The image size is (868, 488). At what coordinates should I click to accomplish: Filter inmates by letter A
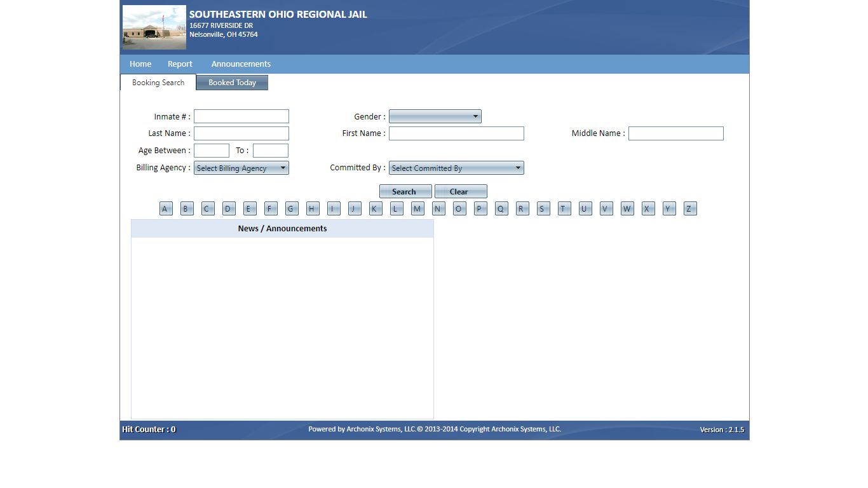tap(166, 208)
